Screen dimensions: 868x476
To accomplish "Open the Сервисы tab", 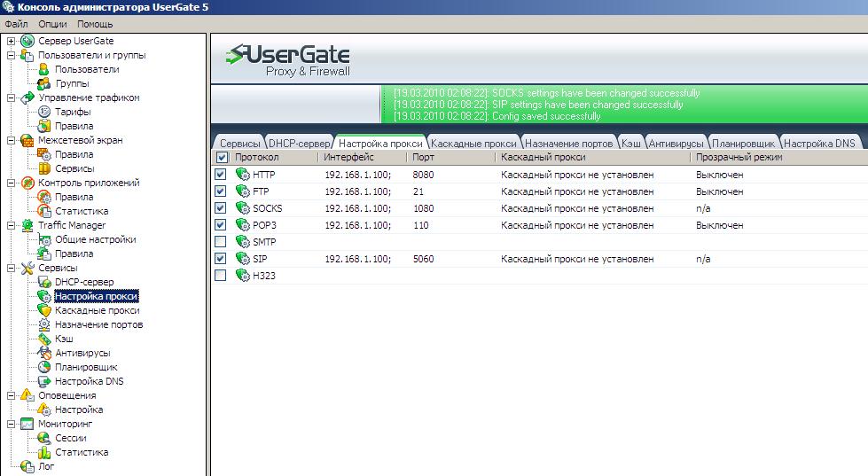I will [239, 143].
